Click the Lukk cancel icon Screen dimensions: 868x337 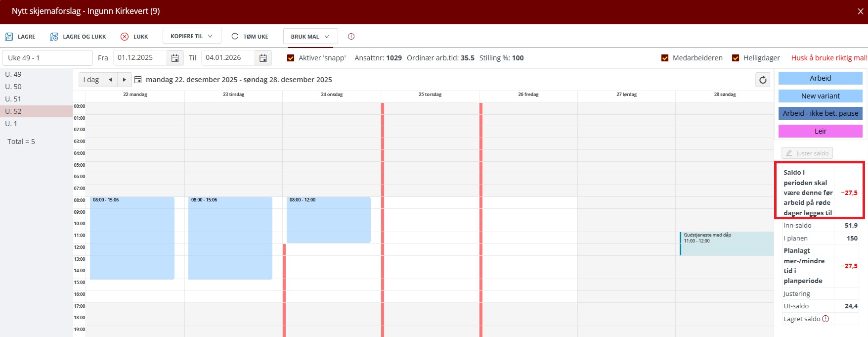[x=125, y=37]
